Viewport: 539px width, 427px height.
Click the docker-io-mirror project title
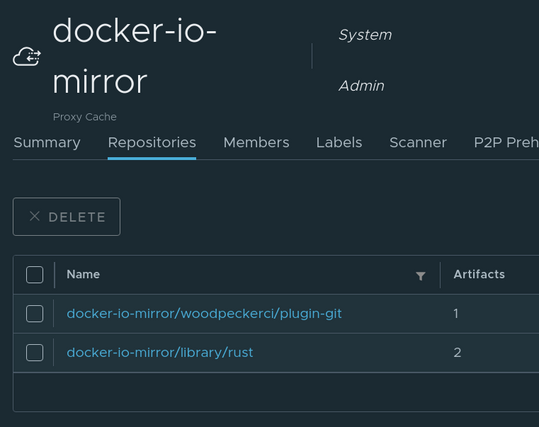[134, 56]
